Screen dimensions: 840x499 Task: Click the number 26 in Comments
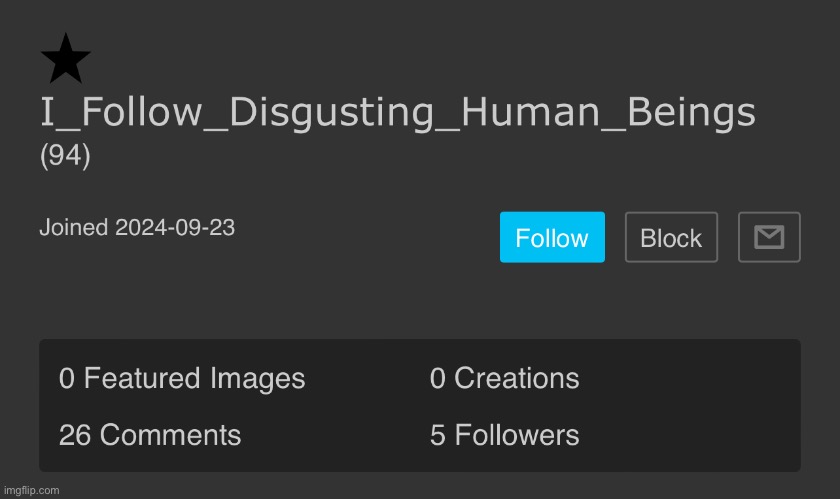click(75, 435)
